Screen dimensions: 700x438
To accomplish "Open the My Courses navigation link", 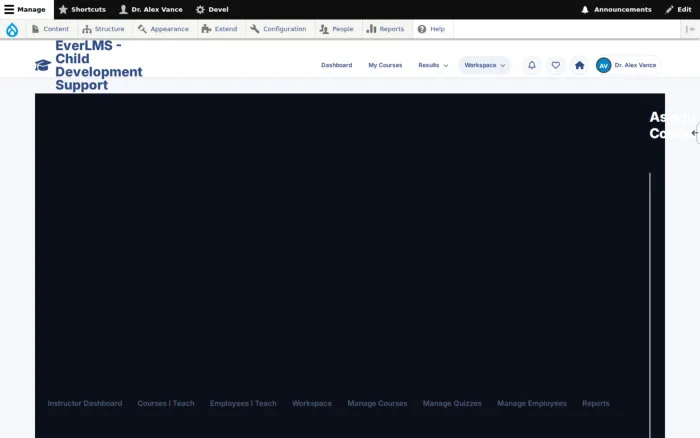I will tap(385, 65).
